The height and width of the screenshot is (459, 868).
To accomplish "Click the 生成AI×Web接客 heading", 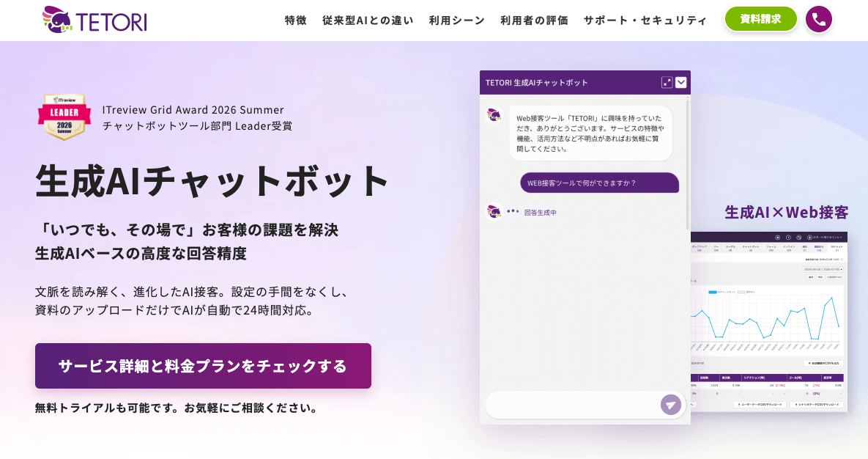I will [x=786, y=213].
